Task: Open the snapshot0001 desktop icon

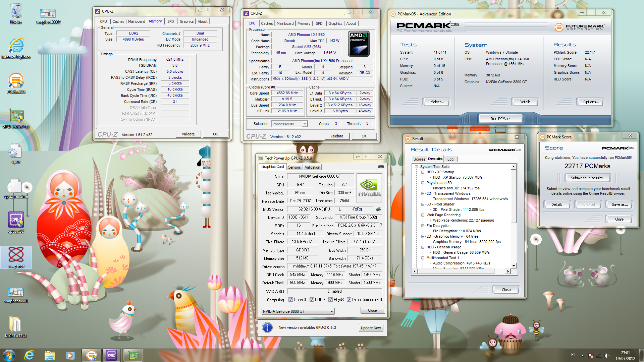Action: pos(16,295)
